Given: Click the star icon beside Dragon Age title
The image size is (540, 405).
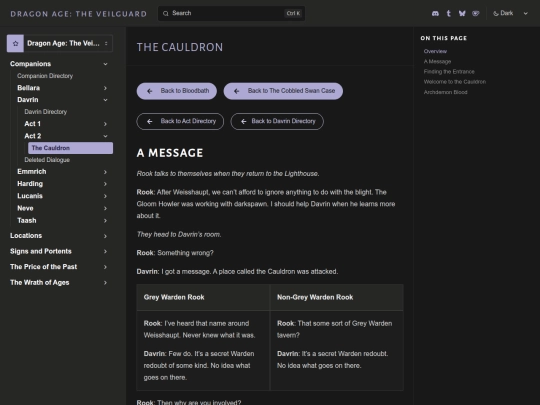Looking at the screenshot, I should tap(15, 43).
